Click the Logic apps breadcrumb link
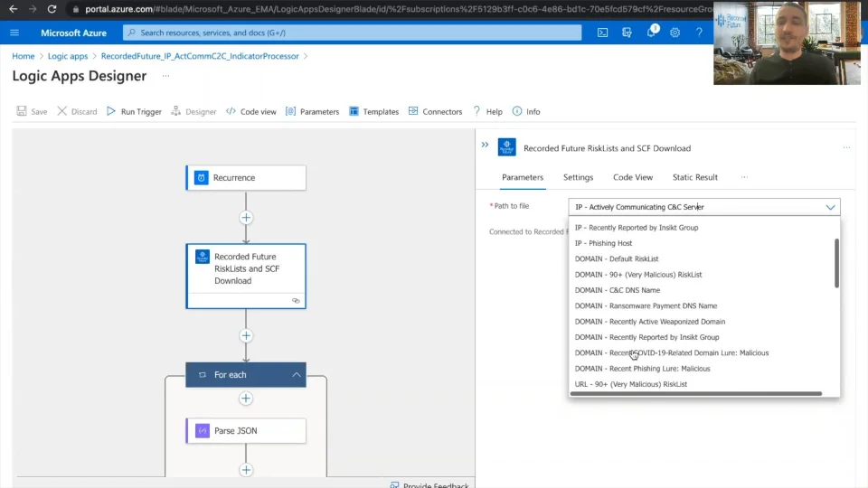Screen dimensions: 868x488 (68, 56)
